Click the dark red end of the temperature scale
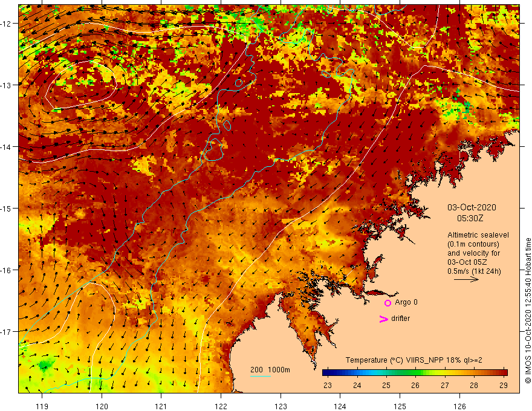 click(504, 373)
